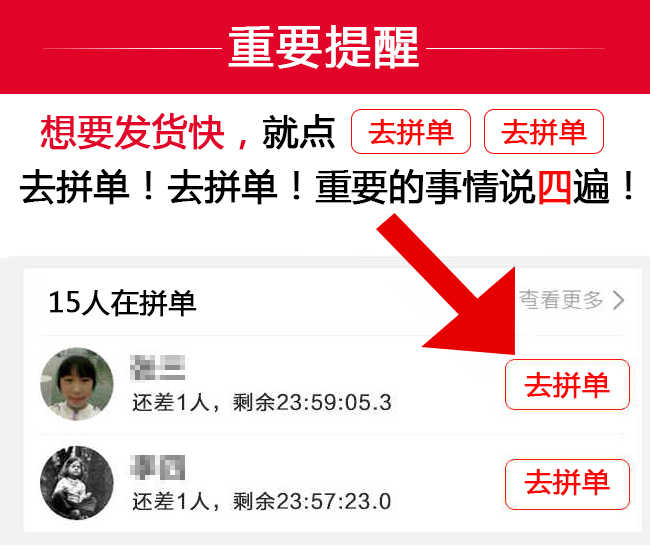Open the 查看更多 link

pyautogui.click(x=561, y=300)
